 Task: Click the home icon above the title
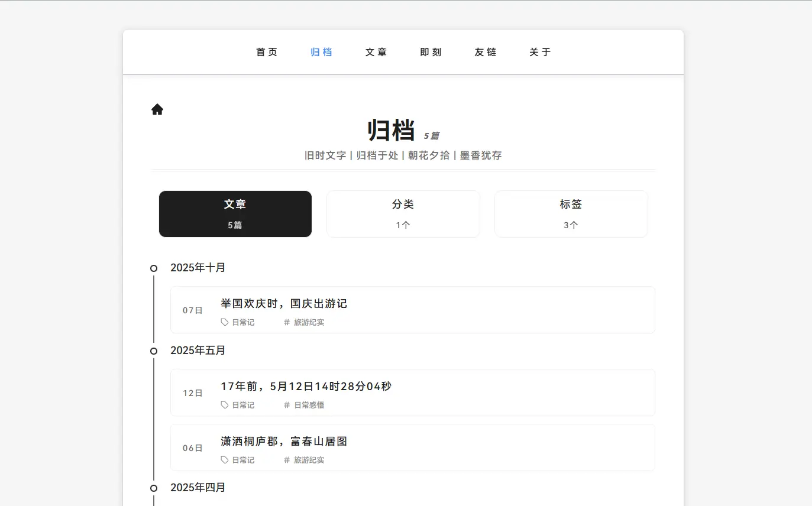[157, 109]
